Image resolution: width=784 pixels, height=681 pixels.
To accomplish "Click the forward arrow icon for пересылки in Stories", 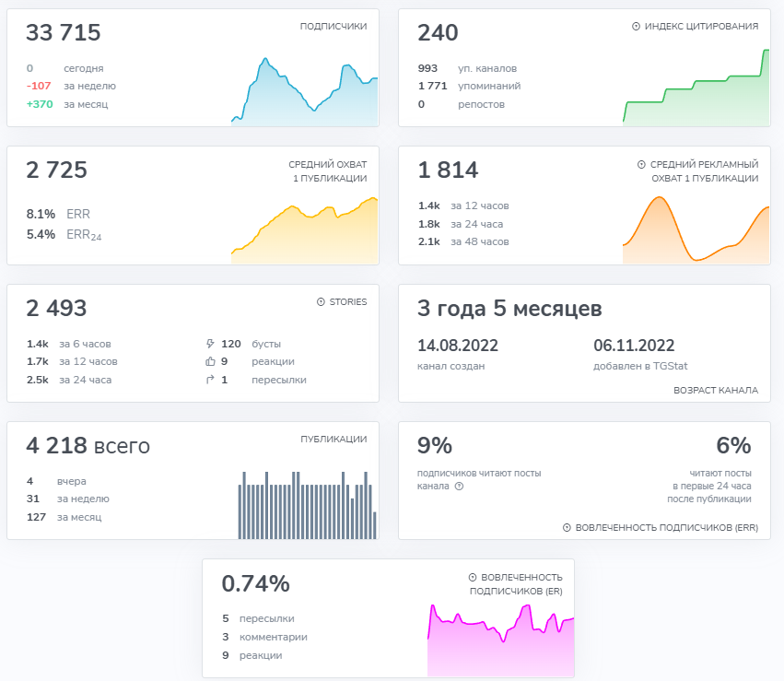I will [x=210, y=380].
